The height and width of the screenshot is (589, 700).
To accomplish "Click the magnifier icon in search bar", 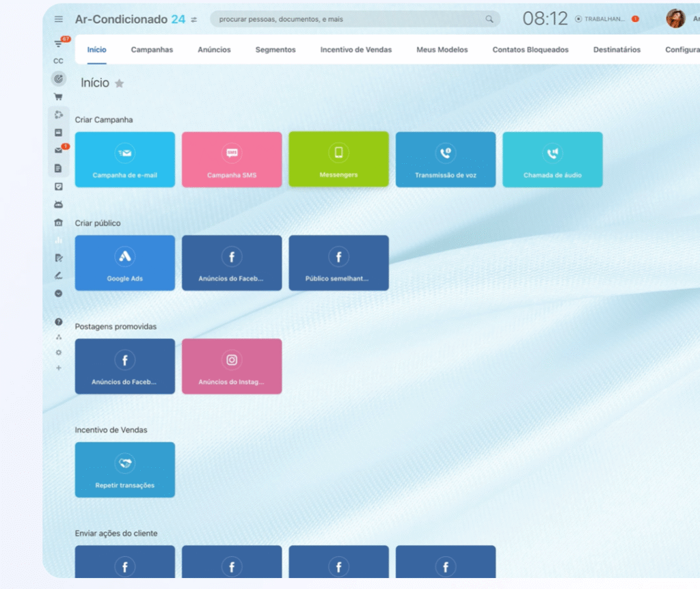I will coord(489,19).
